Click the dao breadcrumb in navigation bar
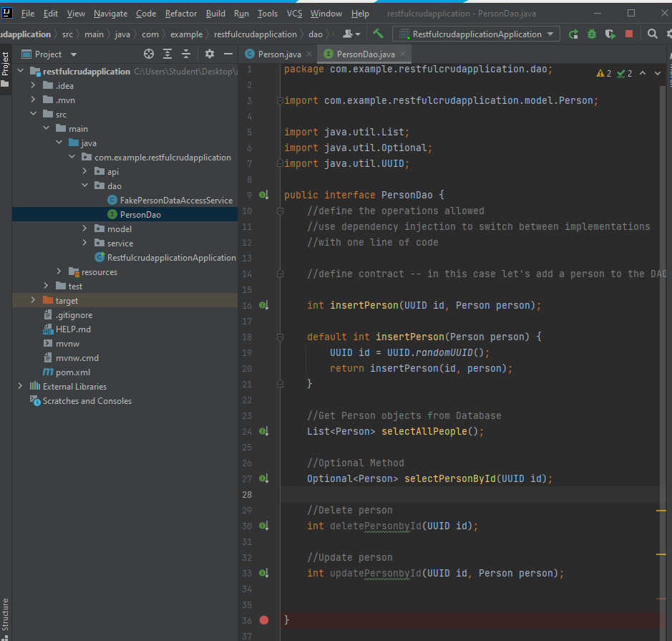Viewport: 672px width, 641px height. [316, 34]
